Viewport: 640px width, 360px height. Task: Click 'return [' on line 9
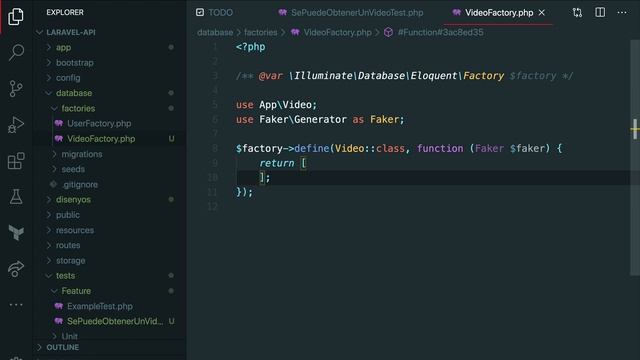(282, 163)
